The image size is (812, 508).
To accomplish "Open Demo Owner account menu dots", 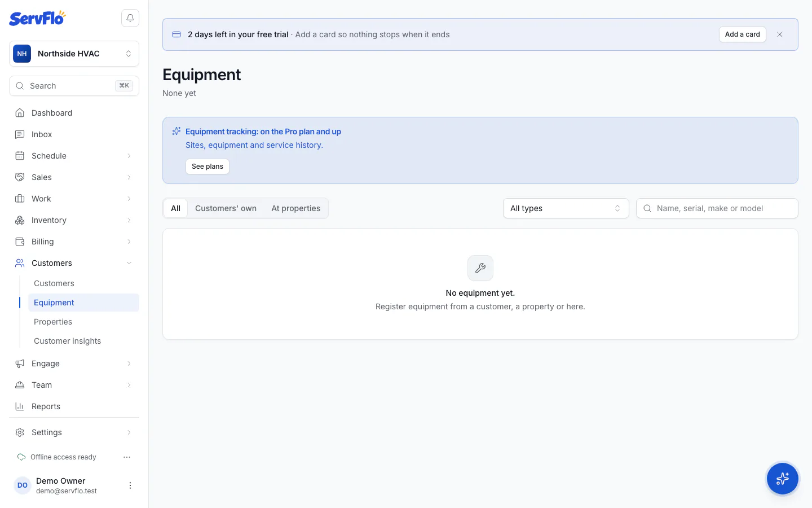I will (130, 485).
